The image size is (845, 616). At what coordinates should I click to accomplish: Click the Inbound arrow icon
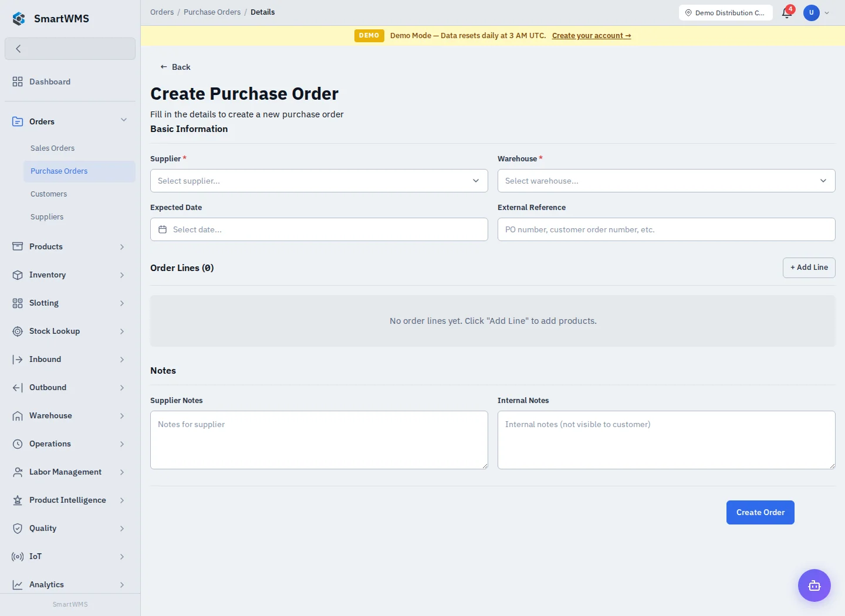[18, 359]
